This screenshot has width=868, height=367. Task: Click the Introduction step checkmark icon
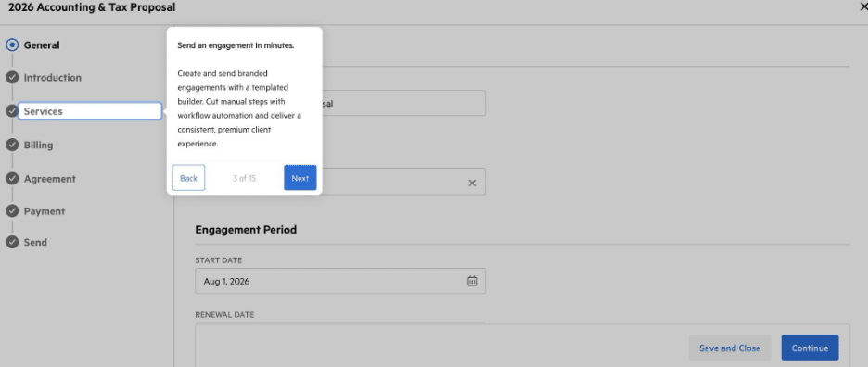pyautogui.click(x=12, y=78)
